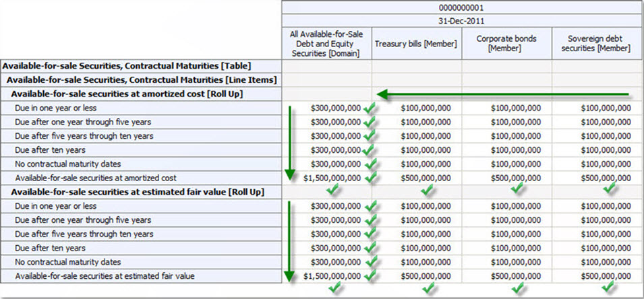Screen dimensions: 644x299
Task: Select $1,500,000,000 amortized cost total cell
Action: pyautogui.click(x=327, y=178)
